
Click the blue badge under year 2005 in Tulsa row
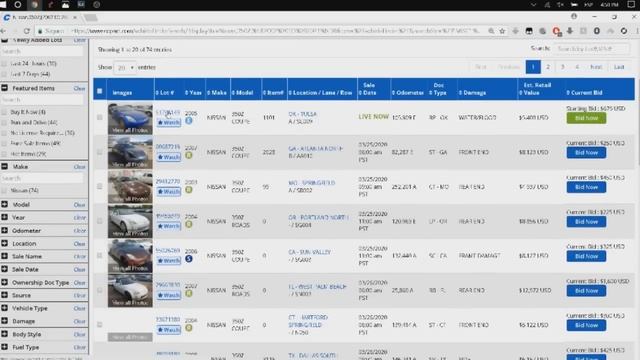click(x=189, y=121)
